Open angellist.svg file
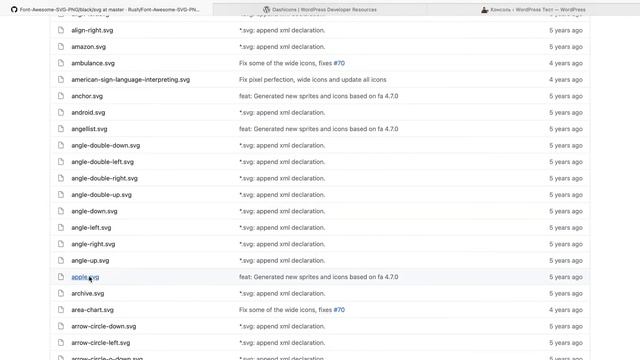This screenshot has height=360, width=640. (89, 129)
